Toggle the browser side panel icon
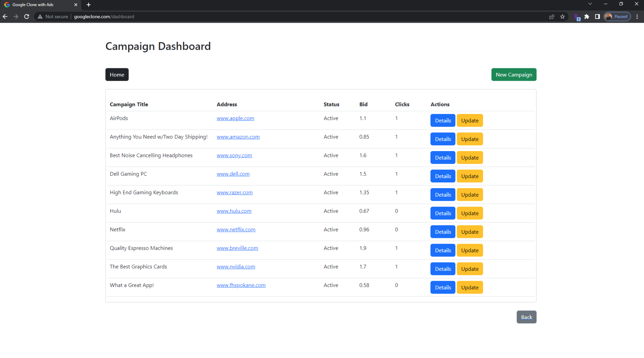 [x=597, y=16]
